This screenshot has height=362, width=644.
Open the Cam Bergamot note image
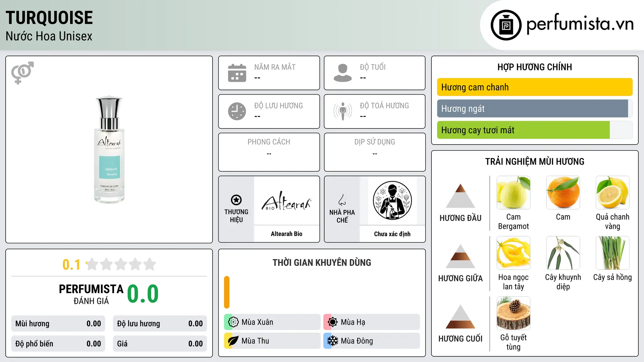[514, 193]
